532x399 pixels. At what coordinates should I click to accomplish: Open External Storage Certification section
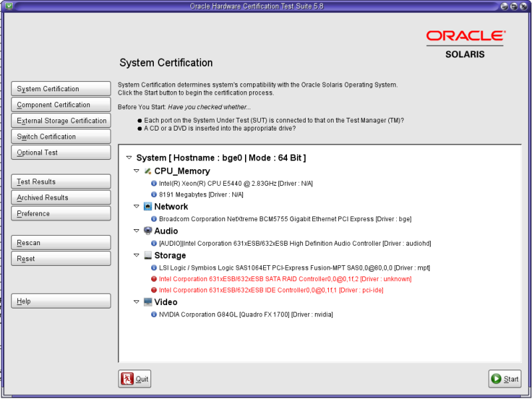point(61,121)
